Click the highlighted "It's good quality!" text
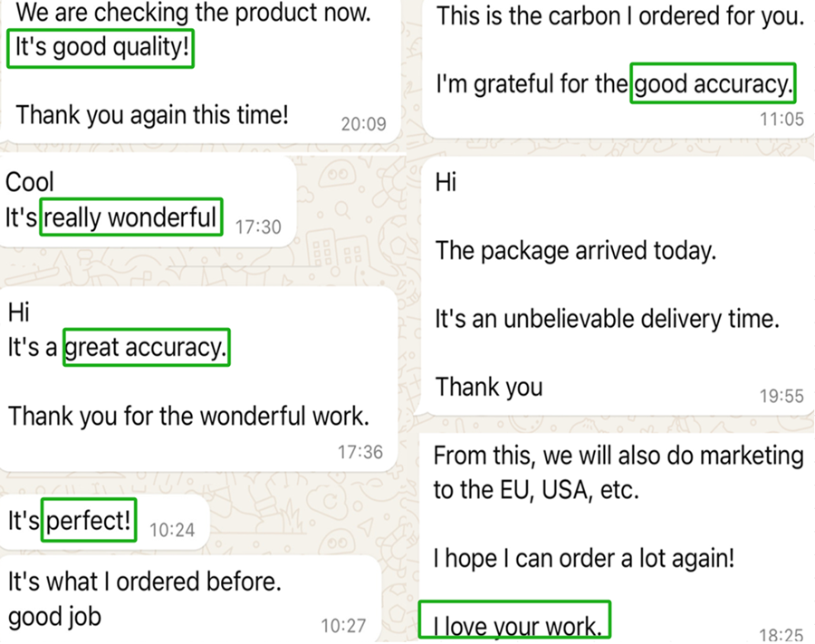This screenshot has height=644, width=815. (x=101, y=50)
